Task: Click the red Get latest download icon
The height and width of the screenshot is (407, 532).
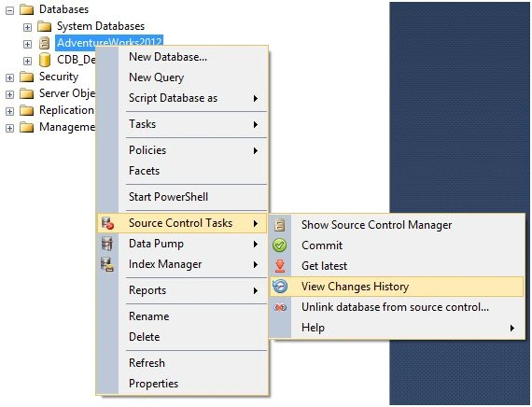Action: click(280, 266)
